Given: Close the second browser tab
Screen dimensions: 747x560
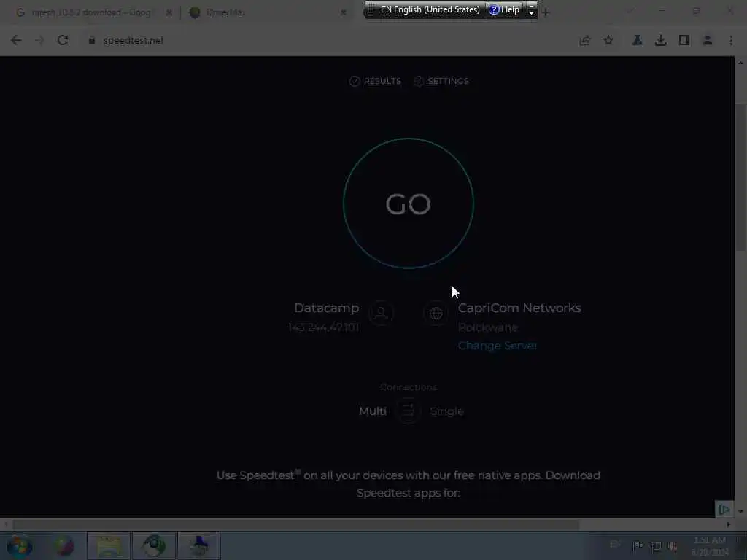Looking at the screenshot, I should tap(344, 13).
